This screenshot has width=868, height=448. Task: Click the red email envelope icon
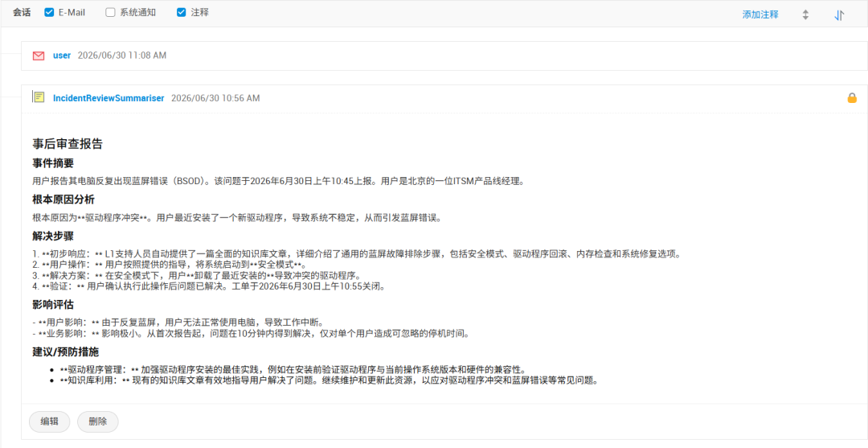pyautogui.click(x=39, y=55)
